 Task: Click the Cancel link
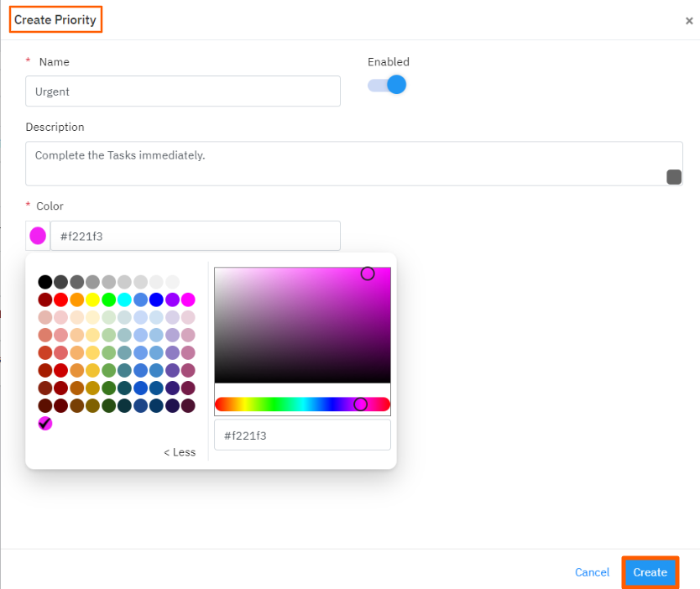coord(592,572)
